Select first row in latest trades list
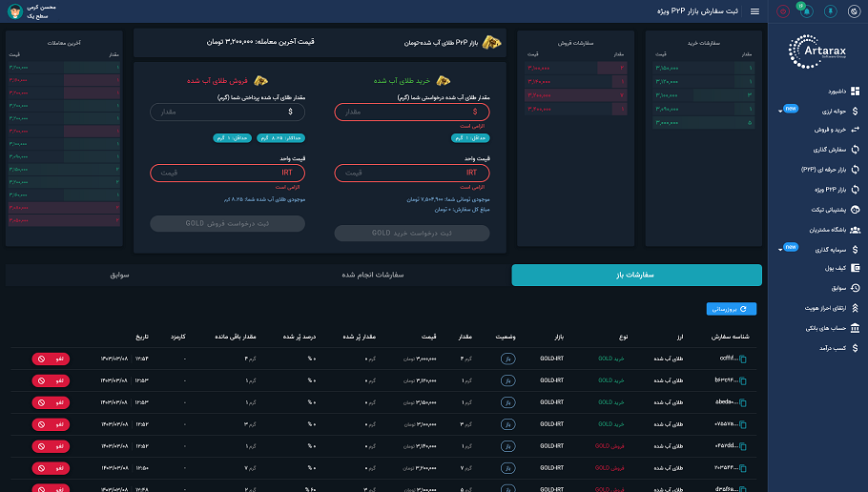The height and width of the screenshot is (492, 868). coord(64,68)
